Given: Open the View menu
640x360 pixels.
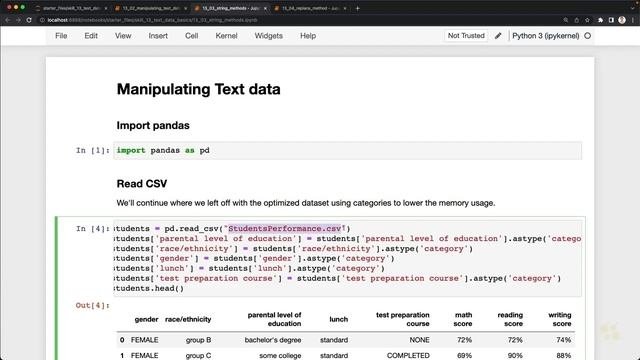Looking at the screenshot, I should (x=123, y=36).
